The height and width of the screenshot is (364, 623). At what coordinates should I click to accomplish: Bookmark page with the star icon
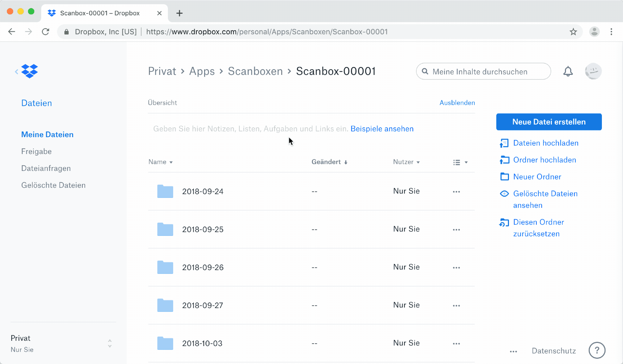573,32
